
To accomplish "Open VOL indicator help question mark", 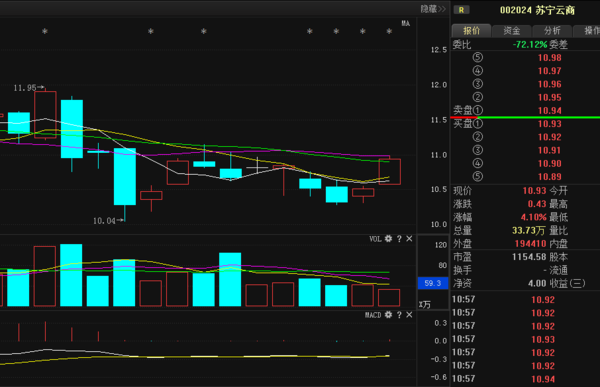I will tap(399, 239).
